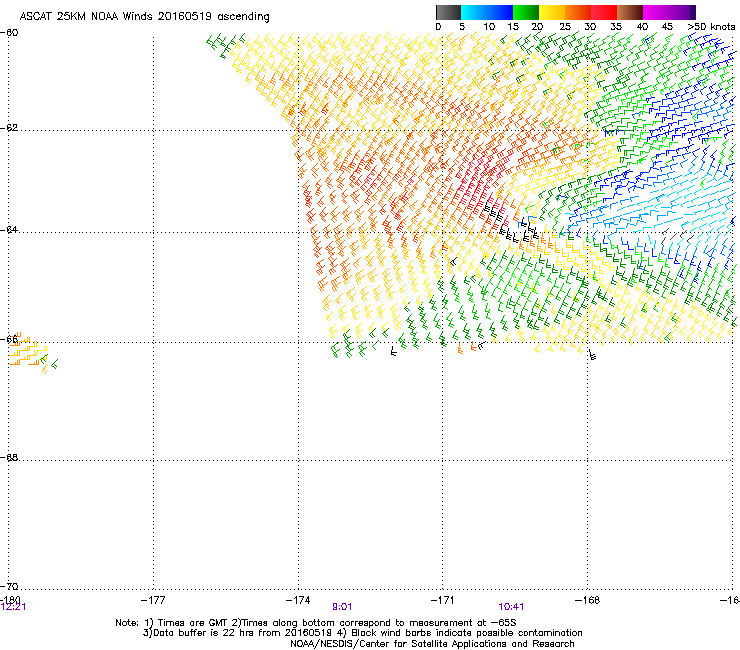Choose the orange 25-30 knots color segment
740x650 pixels.
[578, 12]
